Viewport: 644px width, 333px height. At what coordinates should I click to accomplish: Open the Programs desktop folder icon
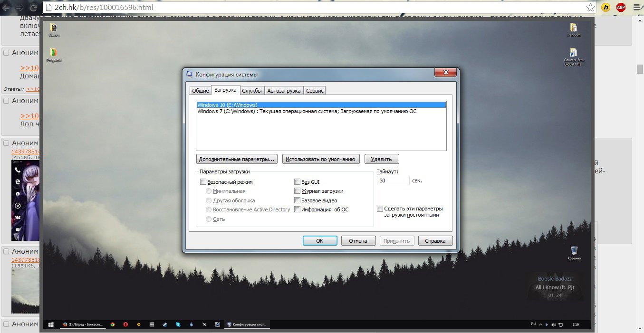54,55
